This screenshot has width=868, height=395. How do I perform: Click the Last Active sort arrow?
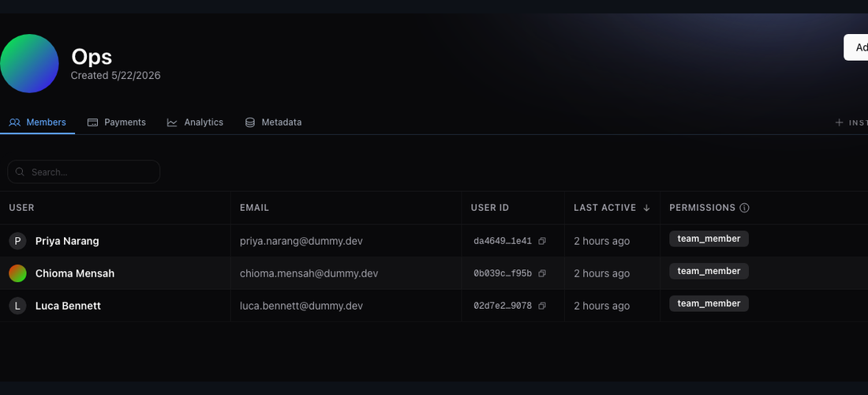click(646, 208)
